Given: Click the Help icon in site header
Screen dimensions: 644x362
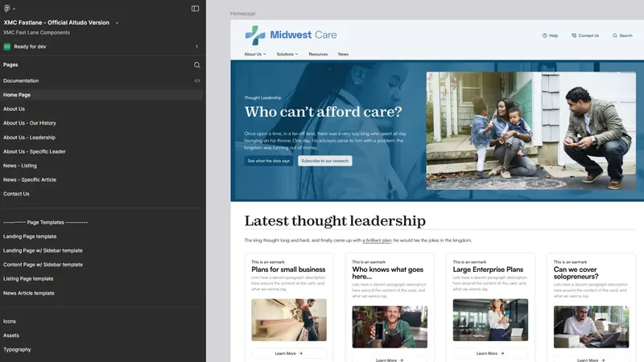Looking at the screenshot, I should 545,35.
